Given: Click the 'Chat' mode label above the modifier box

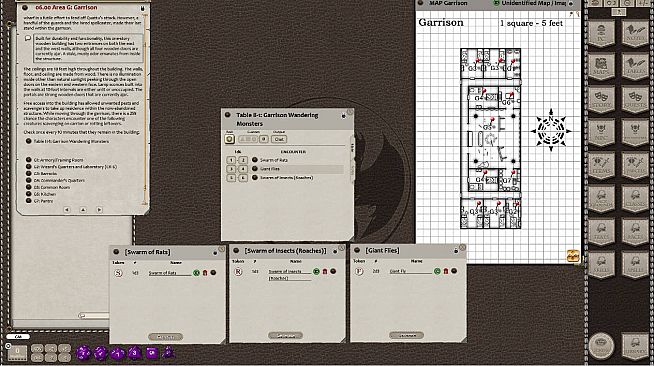Looking at the screenshot, I should point(18,336).
